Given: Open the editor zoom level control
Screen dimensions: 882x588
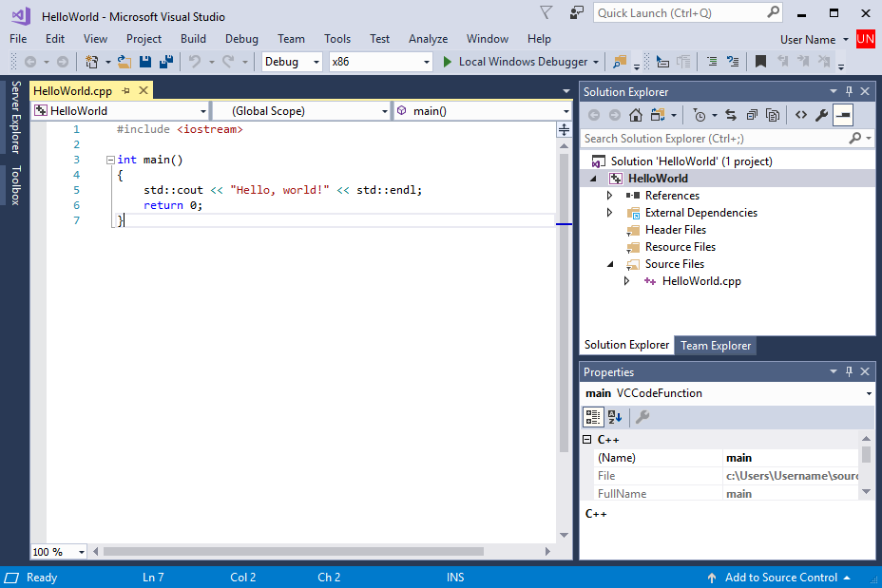Looking at the screenshot, I should tap(57, 551).
